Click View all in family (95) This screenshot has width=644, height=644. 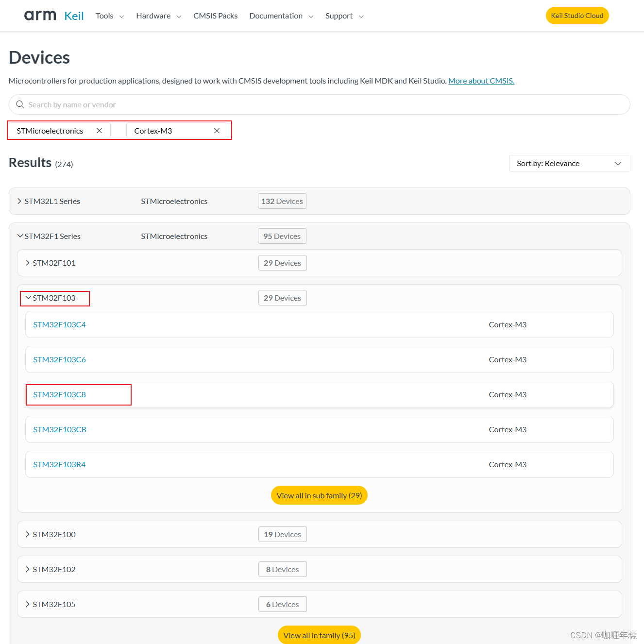tap(319, 635)
